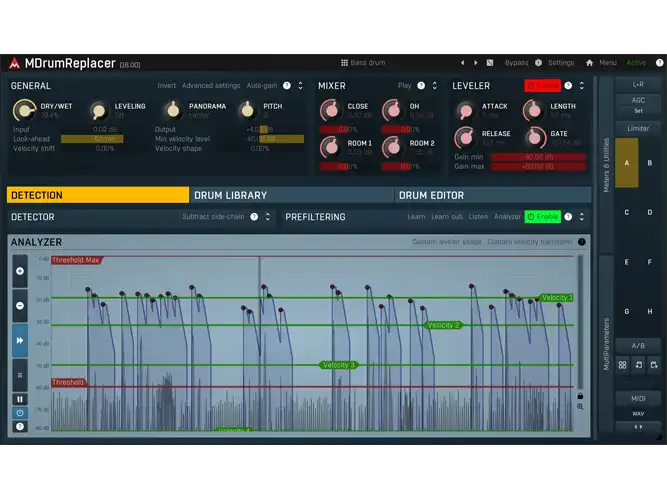This screenshot has height=500, width=667.
Task: Click the Min velocity level slider
Action: 261,139
